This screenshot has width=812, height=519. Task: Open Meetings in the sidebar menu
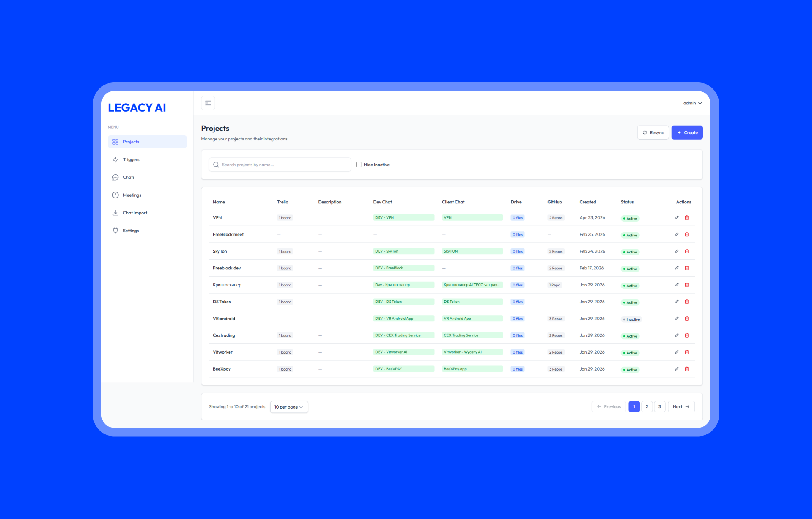(x=147, y=195)
